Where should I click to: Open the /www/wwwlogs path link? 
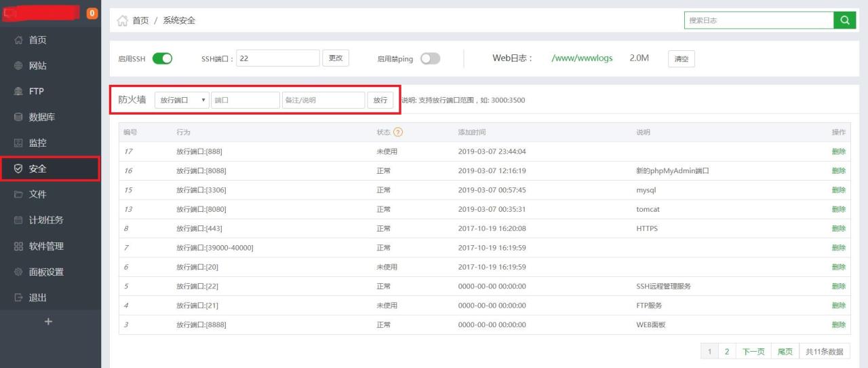(x=582, y=58)
